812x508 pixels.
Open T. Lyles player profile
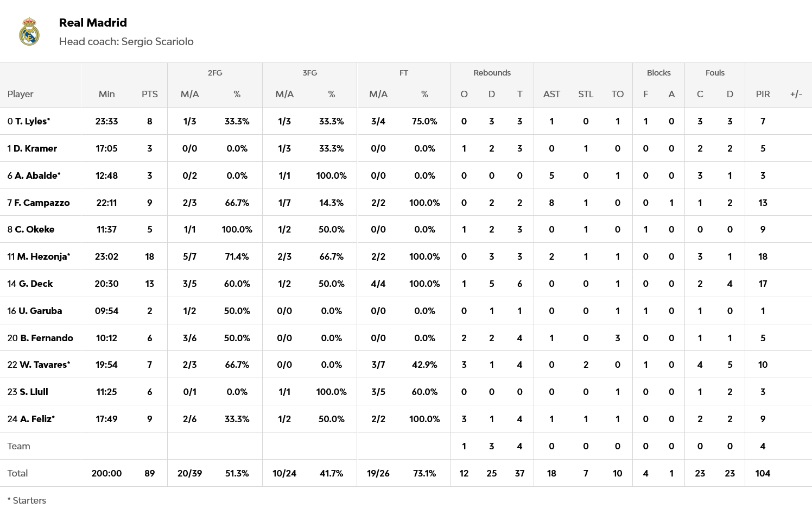click(x=32, y=121)
